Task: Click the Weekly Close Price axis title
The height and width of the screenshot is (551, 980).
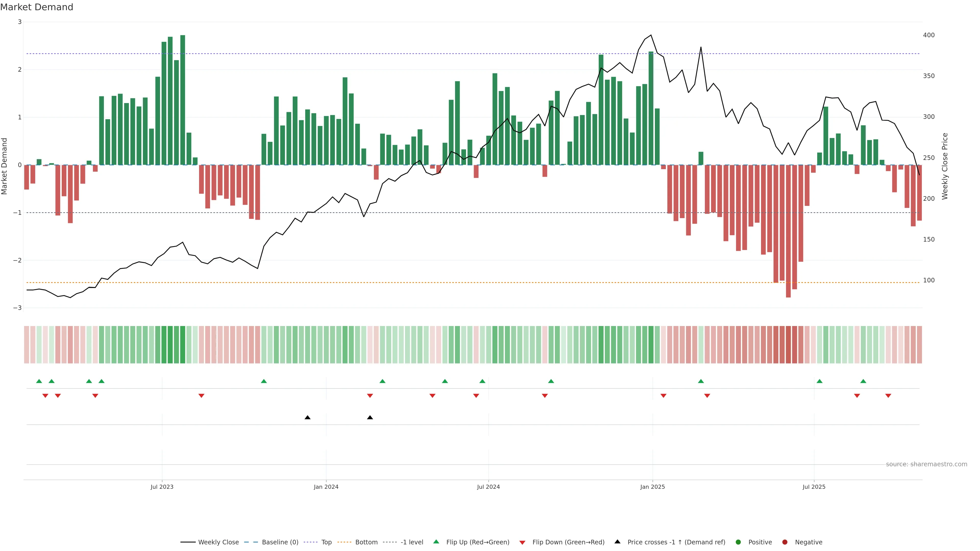Action: tap(945, 166)
